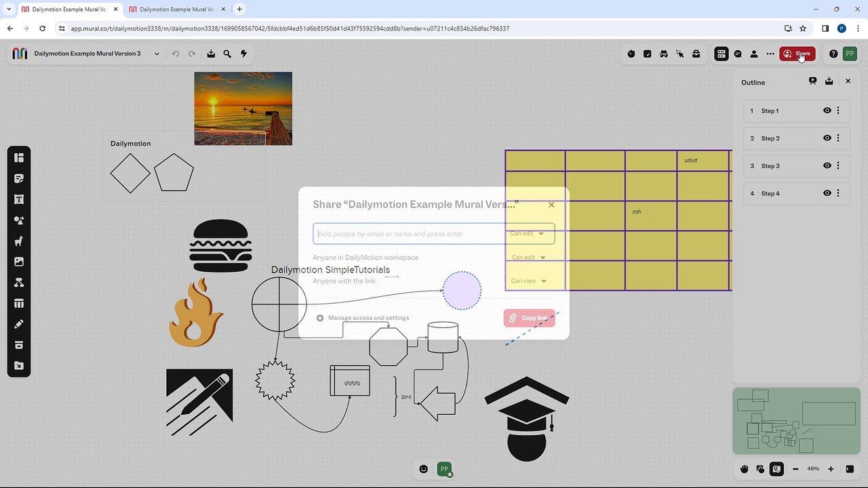Open invite permission Can edit dropdown
The width and height of the screenshot is (868, 488).
coord(528,234)
